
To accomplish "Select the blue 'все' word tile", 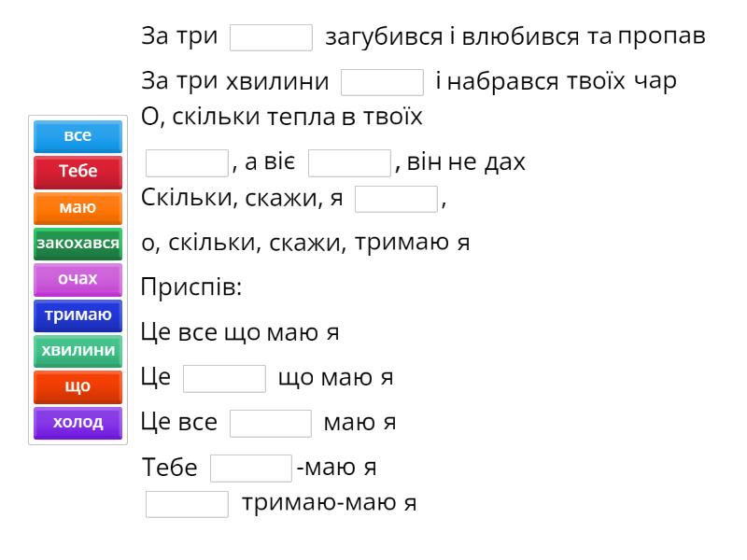I will click(78, 136).
